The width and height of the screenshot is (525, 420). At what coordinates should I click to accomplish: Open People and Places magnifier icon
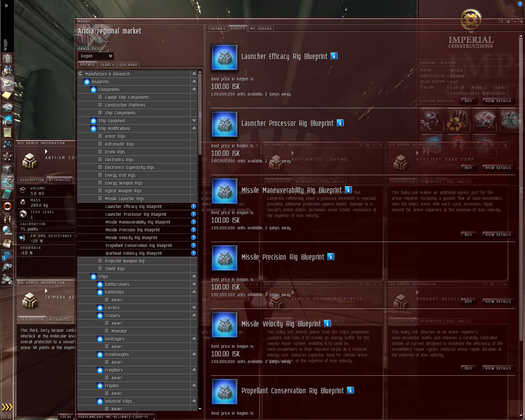[7, 71]
